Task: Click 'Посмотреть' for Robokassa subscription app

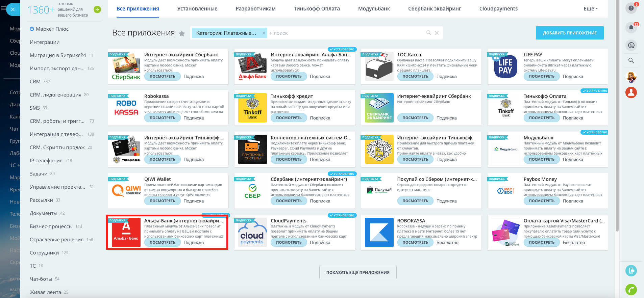Action: (x=163, y=118)
